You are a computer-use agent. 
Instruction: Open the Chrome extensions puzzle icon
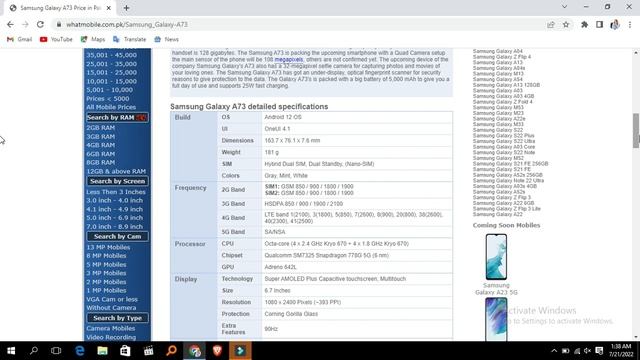pyautogui.click(x=584, y=24)
